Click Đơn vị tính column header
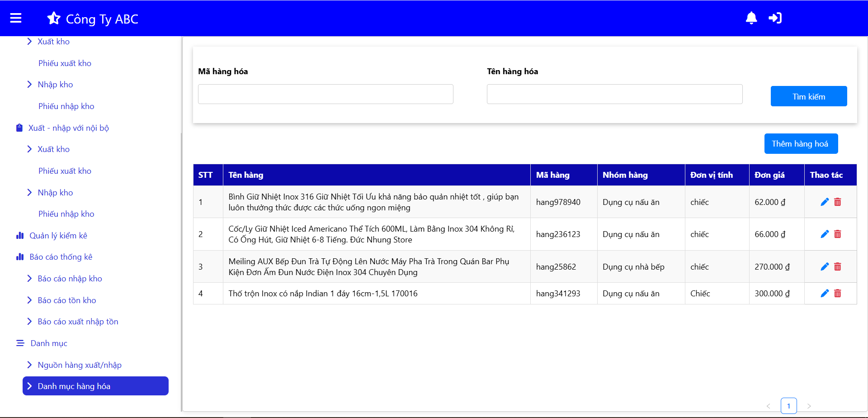 point(717,175)
